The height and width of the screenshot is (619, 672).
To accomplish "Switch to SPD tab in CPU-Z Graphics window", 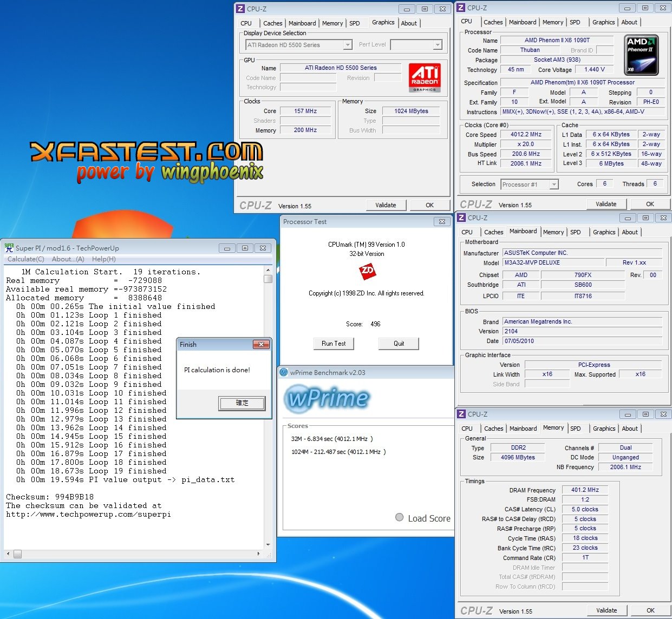I will [x=355, y=23].
